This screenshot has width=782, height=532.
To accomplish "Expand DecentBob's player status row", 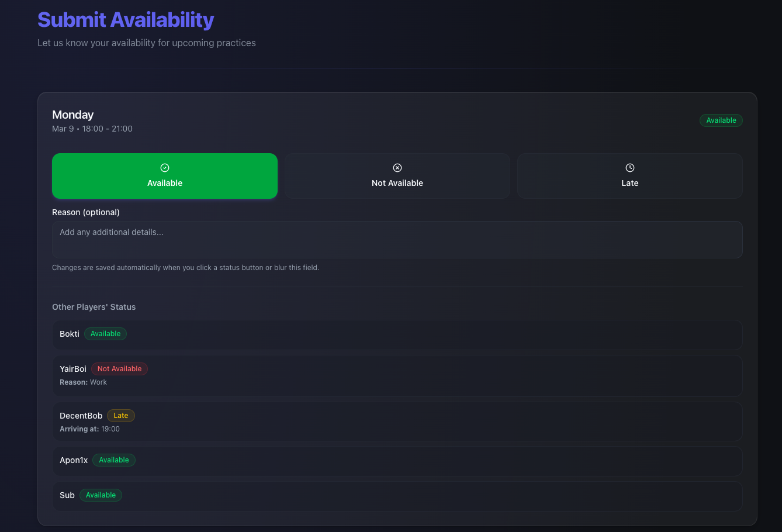I will point(397,421).
